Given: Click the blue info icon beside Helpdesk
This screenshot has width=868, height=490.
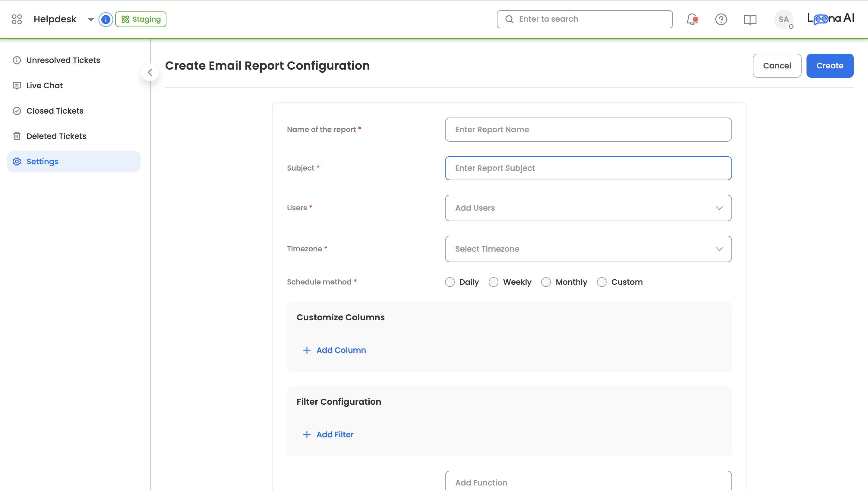Looking at the screenshot, I should tap(106, 19).
